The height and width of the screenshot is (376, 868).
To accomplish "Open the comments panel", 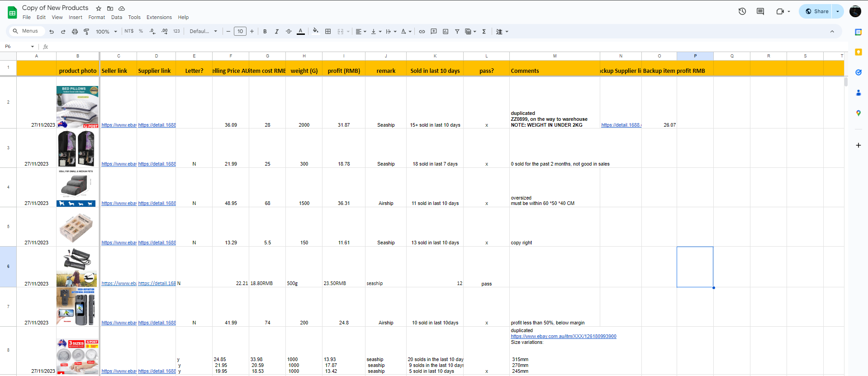I will click(x=760, y=11).
